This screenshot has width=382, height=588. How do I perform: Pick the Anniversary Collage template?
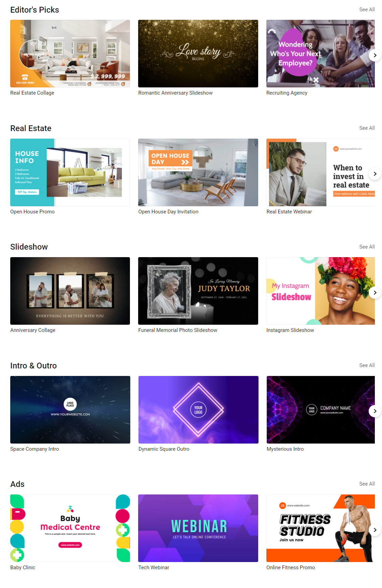point(70,291)
